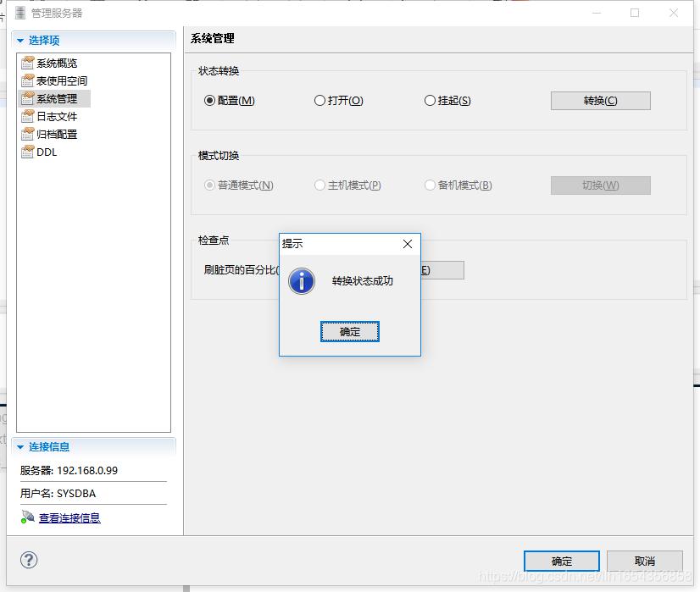Click the blue info icon in 提示 dialog

(302, 281)
